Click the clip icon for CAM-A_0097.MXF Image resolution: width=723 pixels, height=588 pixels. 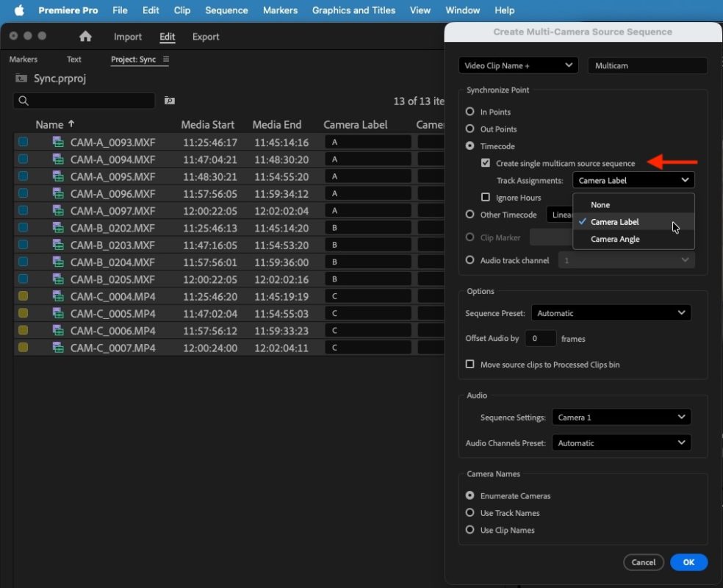58,210
